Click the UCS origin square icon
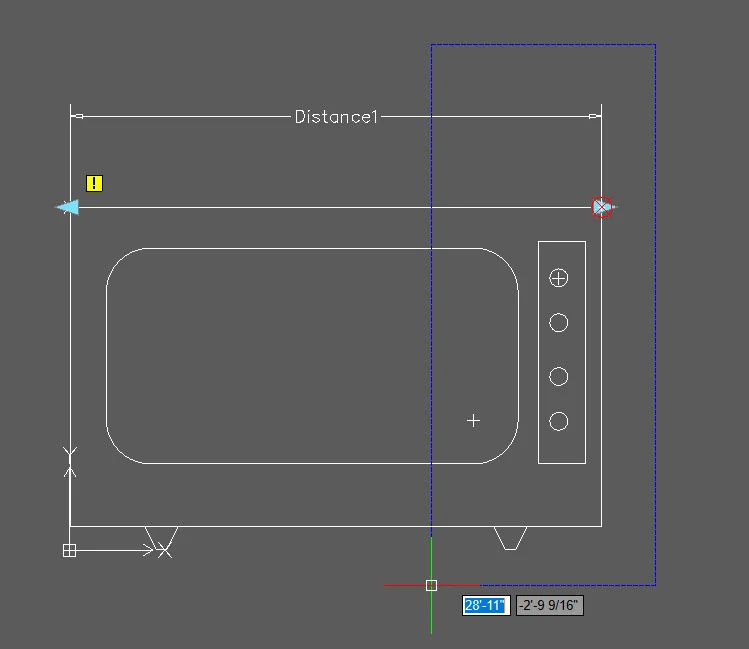 [x=69, y=550]
